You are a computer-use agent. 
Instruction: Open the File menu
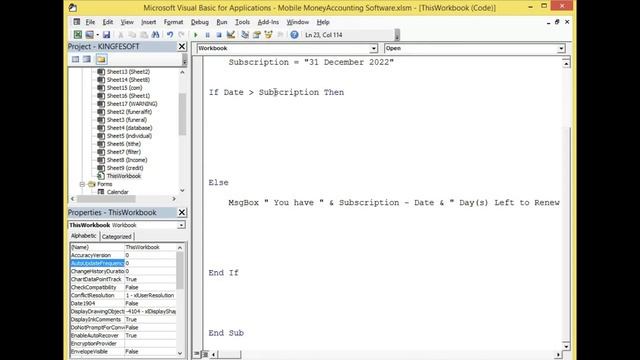tap(90, 22)
